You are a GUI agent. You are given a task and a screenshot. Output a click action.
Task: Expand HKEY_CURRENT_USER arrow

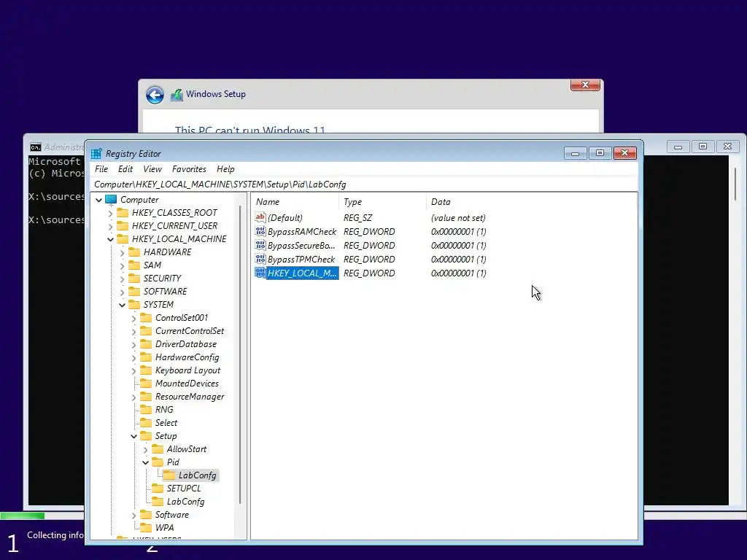(111, 226)
